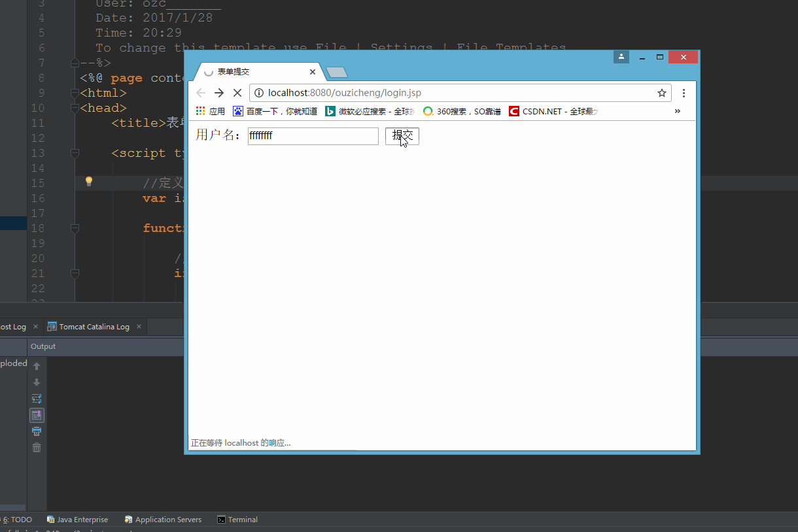The height and width of the screenshot is (532, 798).
Task: Click line number 16 in the gutter
Action: (x=38, y=198)
